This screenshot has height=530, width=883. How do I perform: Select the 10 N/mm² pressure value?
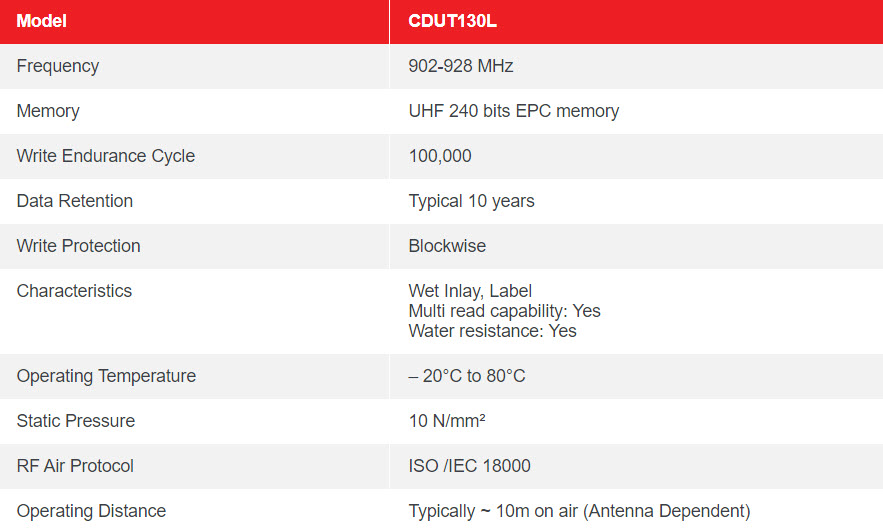click(x=447, y=421)
